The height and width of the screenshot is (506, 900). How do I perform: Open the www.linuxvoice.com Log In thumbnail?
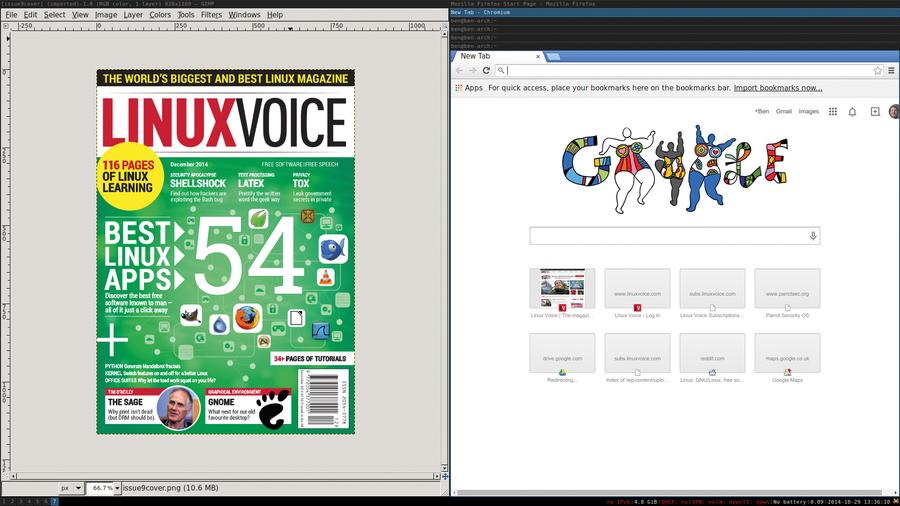pyautogui.click(x=637, y=289)
